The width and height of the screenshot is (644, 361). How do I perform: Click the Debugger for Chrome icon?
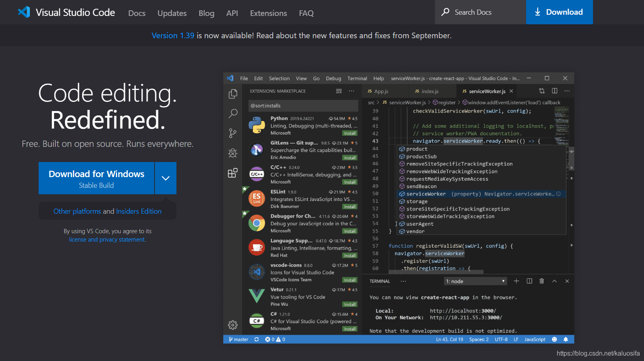[x=257, y=223]
